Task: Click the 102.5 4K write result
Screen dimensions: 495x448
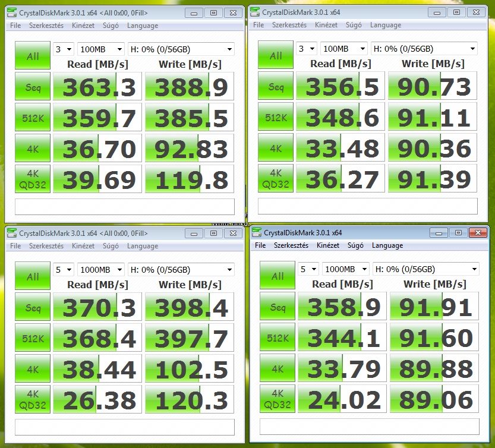Action: pyautogui.click(x=190, y=368)
